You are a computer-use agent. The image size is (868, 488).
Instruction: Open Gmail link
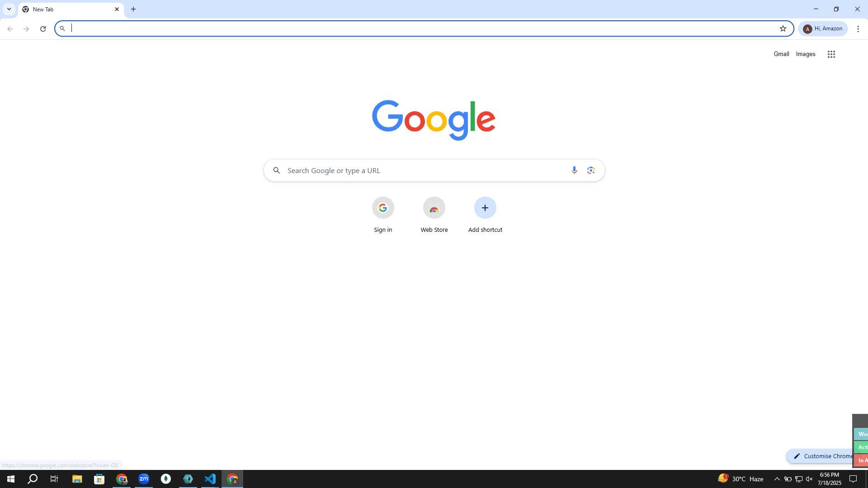(x=781, y=54)
